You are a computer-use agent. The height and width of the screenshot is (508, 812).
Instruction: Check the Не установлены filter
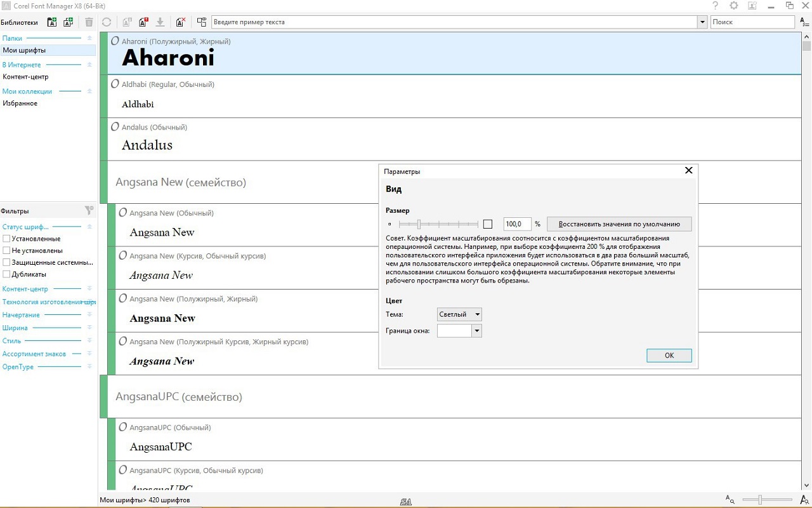click(6, 251)
